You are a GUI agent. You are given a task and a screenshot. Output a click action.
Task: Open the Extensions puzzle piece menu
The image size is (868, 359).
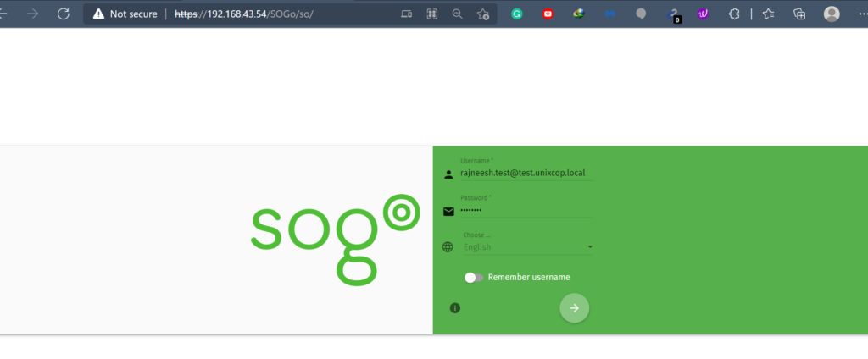point(734,14)
